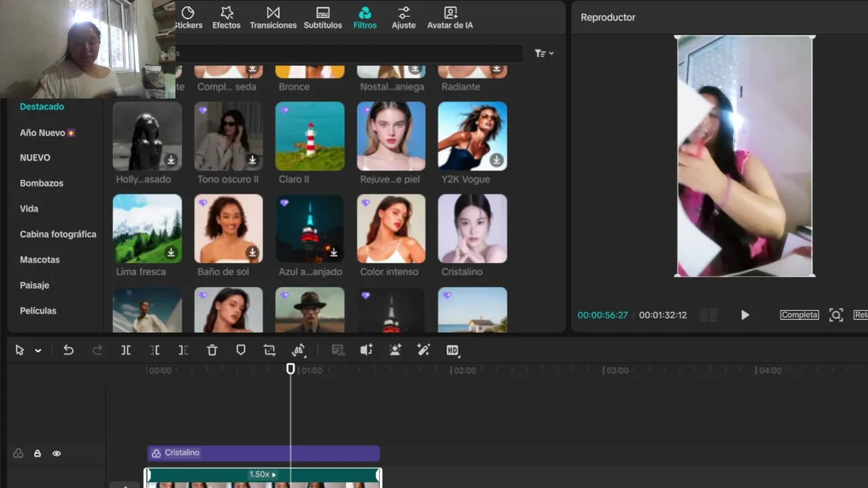This screenshot has height=488, width=868.
Task: Click the filter track type icon next to the lock
Action: pyautogui.click(x=18, y=453)
